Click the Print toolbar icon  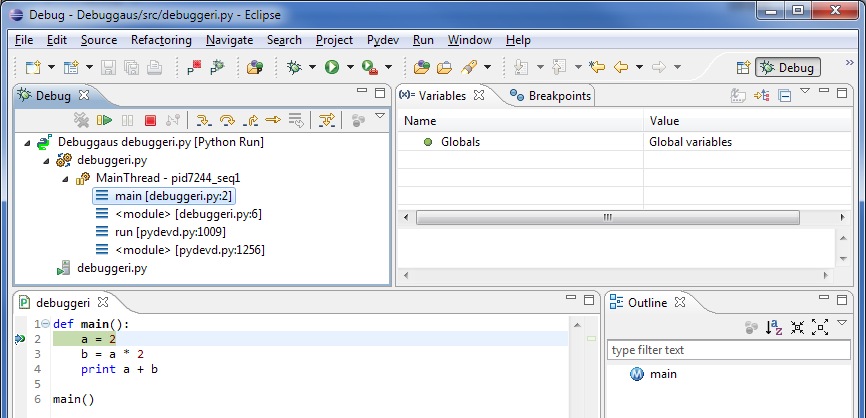click(x=154, y=67)
